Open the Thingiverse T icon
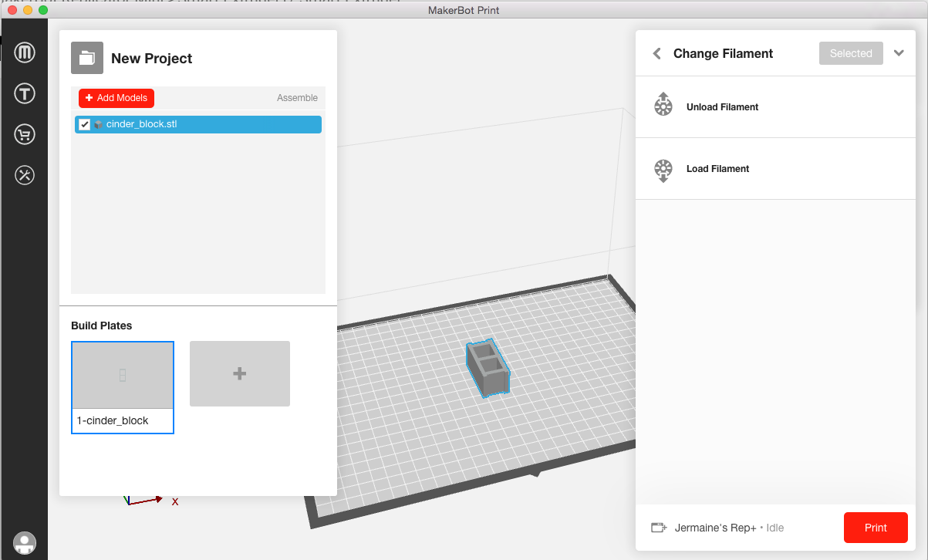The image size is (928, 560). click(25, 94)
